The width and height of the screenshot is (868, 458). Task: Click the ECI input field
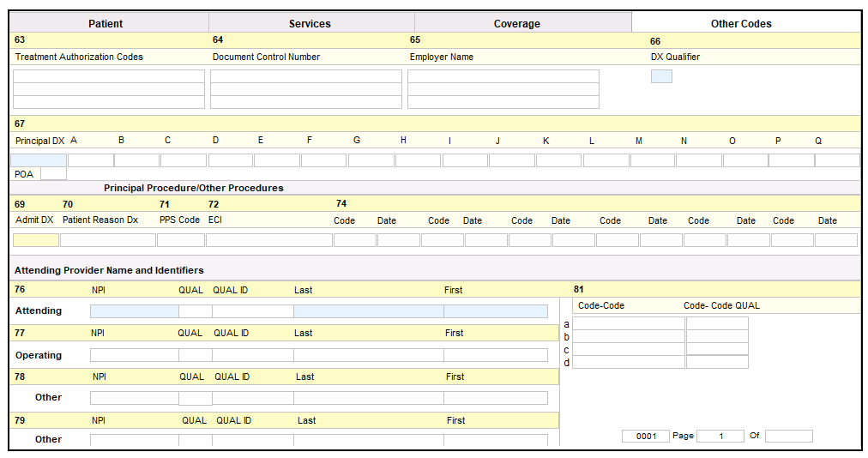click(268, 240)
